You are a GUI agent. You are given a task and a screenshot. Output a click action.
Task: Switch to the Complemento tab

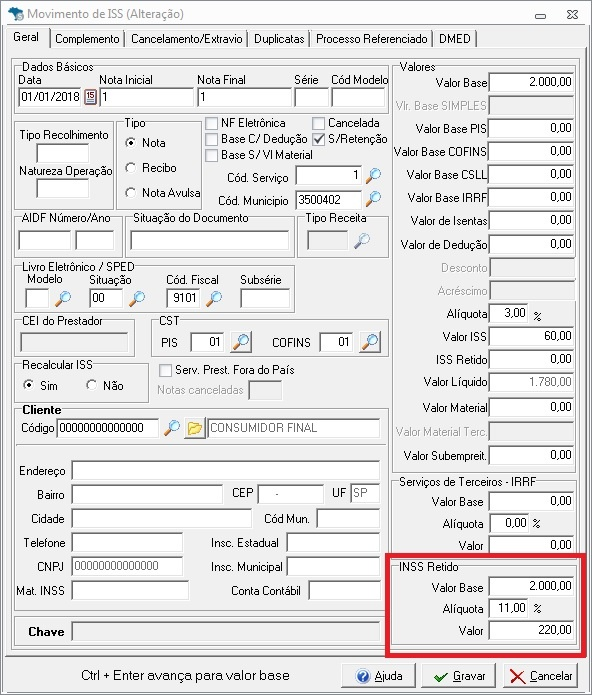pyautogui.click(x=87, y=39)
